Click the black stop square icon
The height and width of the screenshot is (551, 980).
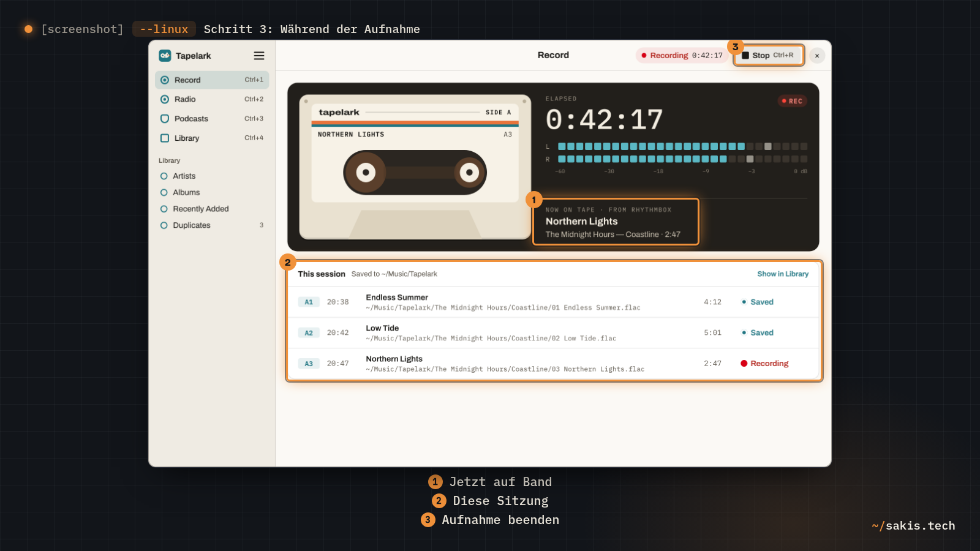(x=745, y=56)
